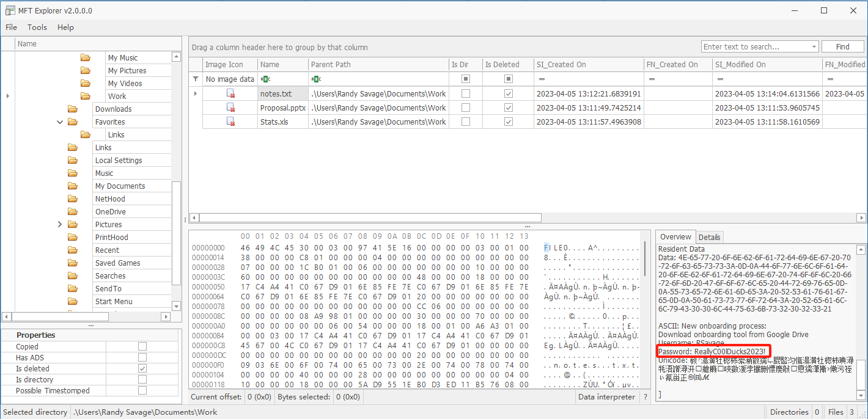Sort by the SI_Created On column header

[x=589, y=65]
